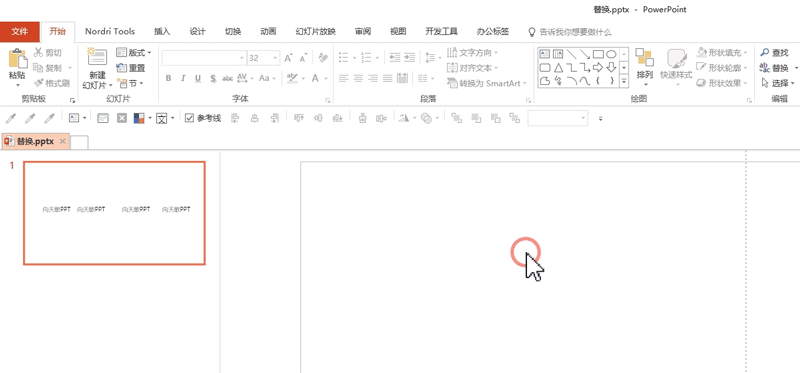Image resolution: width=800 pixels, height=373 pixels.
Task: Select the Triangle shape in gallery
Action: (x=558, y=67)
